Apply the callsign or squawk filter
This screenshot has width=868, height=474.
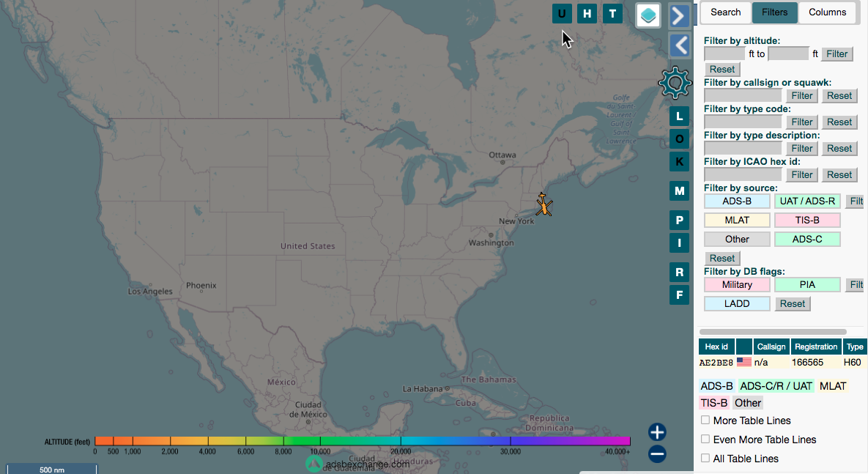click(x=801, y=95)
